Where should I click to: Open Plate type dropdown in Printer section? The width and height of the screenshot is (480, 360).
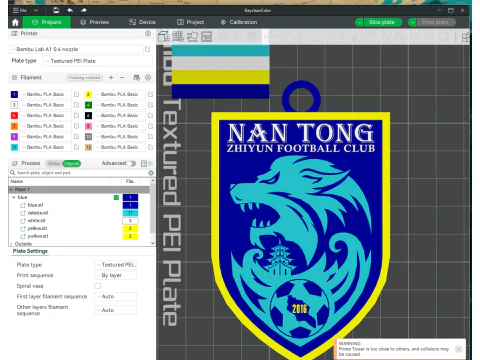[98, 61]
